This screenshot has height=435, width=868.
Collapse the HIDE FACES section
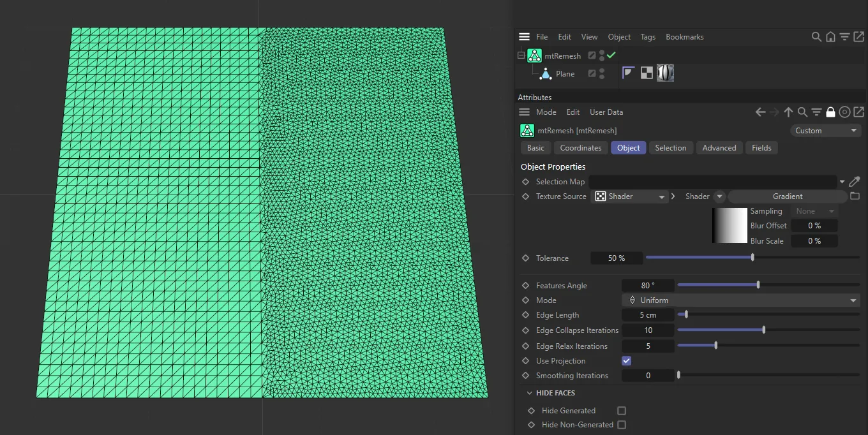(x=529, y=393)
